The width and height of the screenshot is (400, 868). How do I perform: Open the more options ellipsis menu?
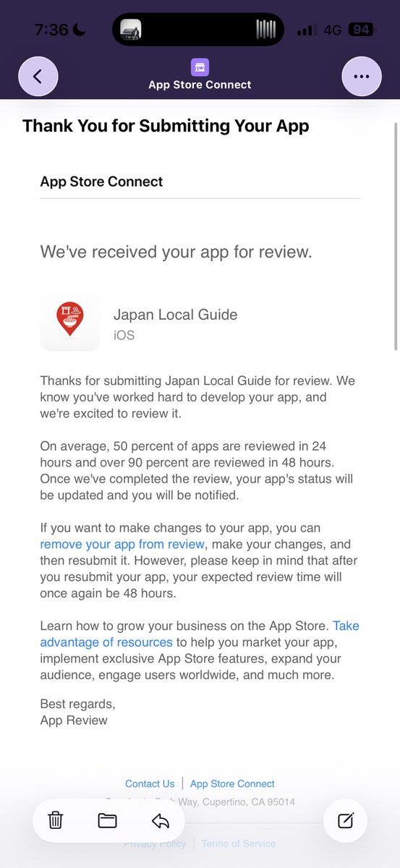click(362, 76)
